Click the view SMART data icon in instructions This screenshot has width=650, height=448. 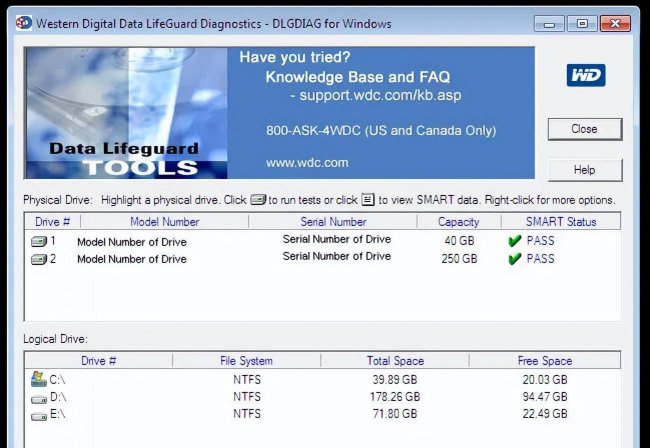[368, 200]
